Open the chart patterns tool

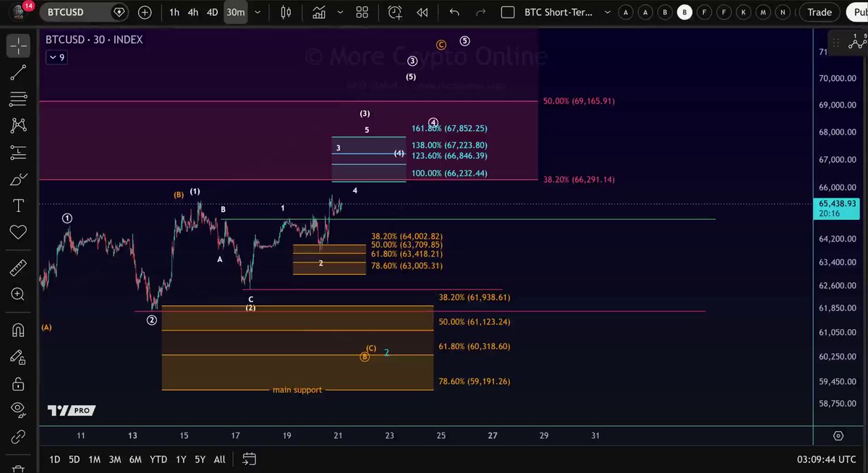[18, 126]
